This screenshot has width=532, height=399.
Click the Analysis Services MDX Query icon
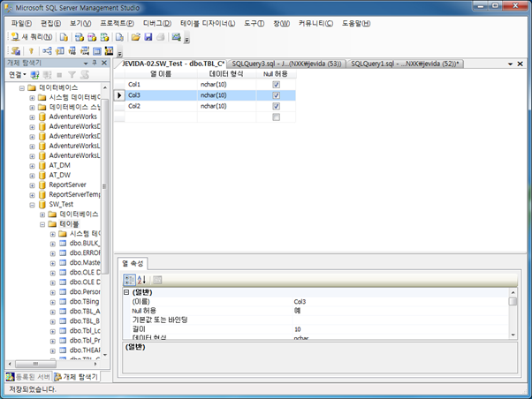(80, 37)
